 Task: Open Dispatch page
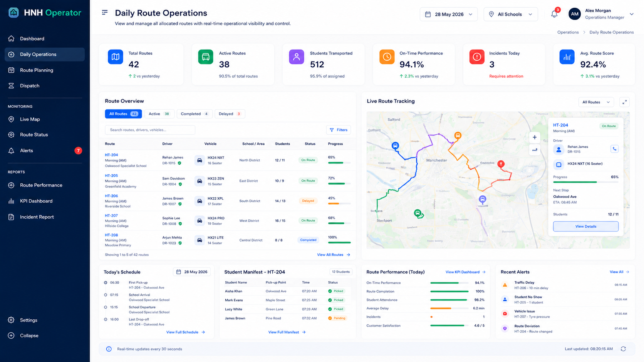(x=30, y=86)
